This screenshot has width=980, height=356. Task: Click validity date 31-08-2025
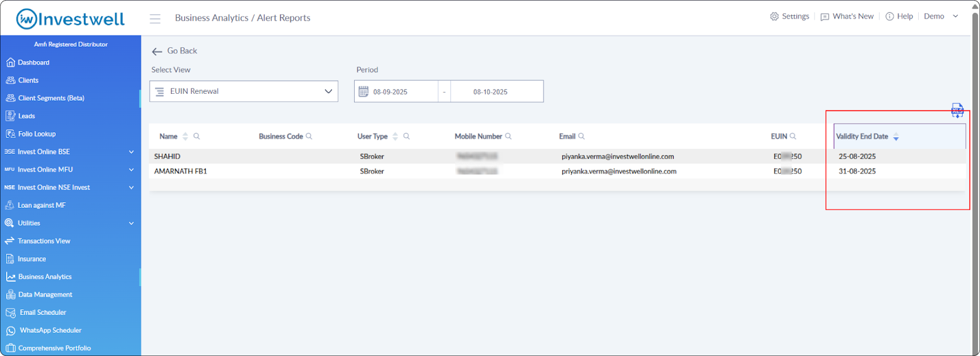tap(857, 172)
